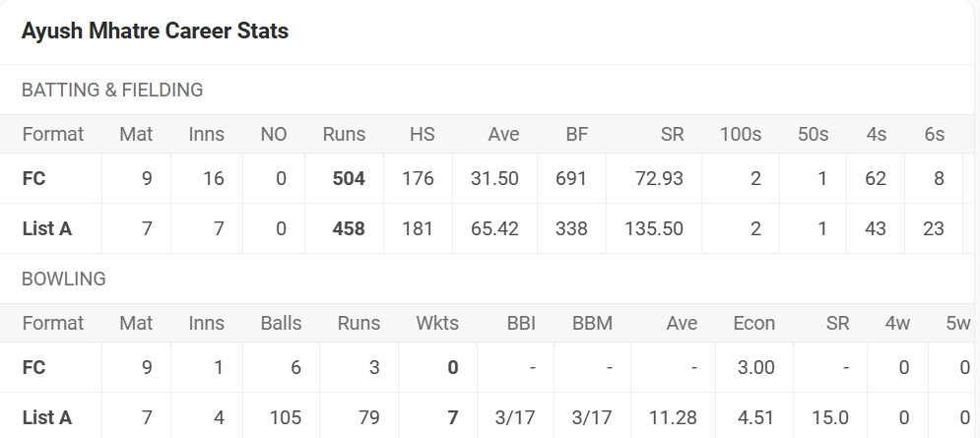The height and width of the screenshot is (438, 980).
Task: Click the Ayush Mhatre Career Stats heading
Action: tap(155, 31)
